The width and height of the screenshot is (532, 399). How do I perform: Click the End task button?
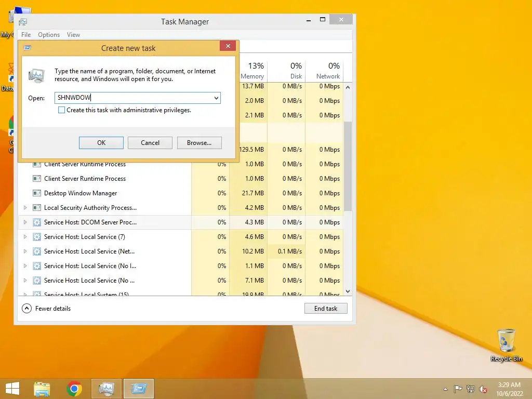click(x=326, y=309)
